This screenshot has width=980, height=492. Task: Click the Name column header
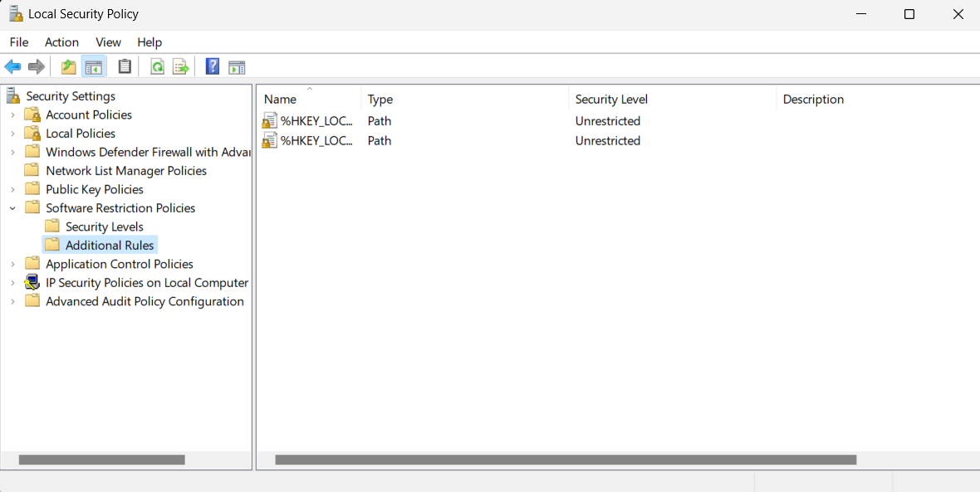pos(279,99)
